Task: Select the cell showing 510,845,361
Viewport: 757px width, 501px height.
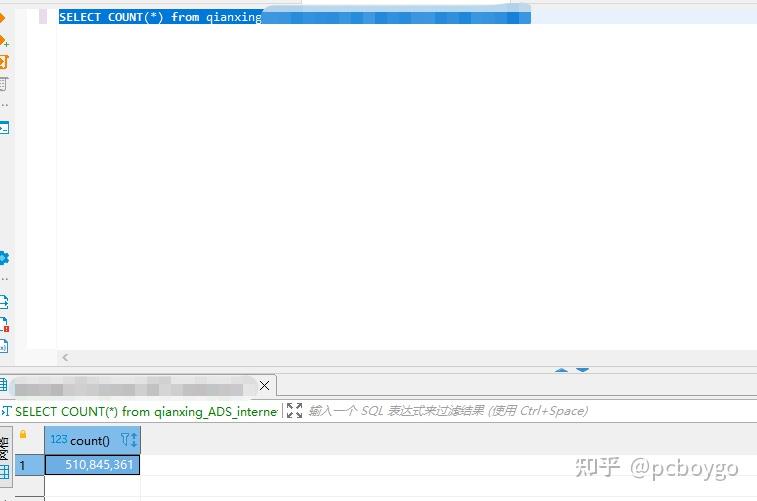Action: click(x=92, y=465)
